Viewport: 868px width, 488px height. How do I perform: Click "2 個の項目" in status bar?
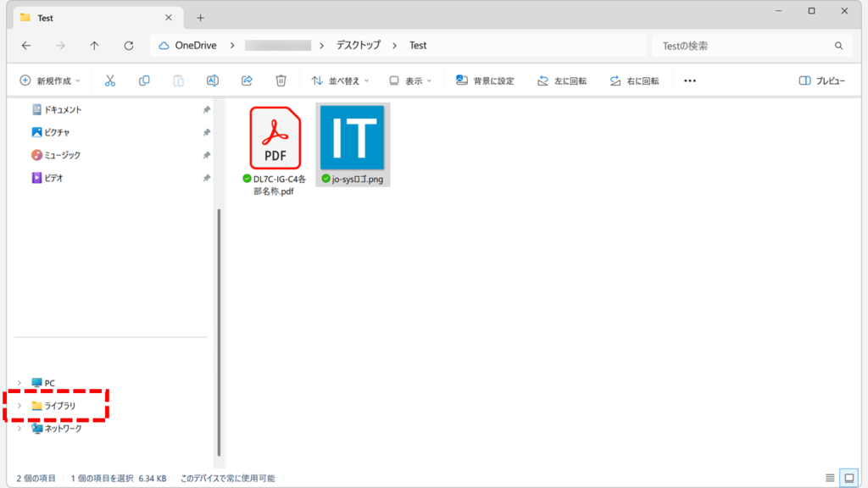[x=36, y=478]
